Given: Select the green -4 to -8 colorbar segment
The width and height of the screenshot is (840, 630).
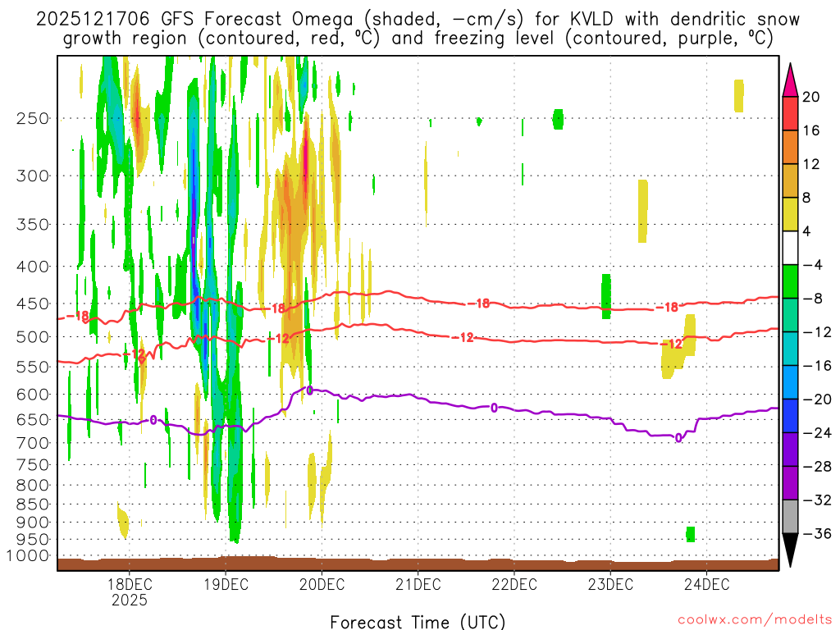Looking at the screenshot, I should pyautogui.click(x=790, y=281).
